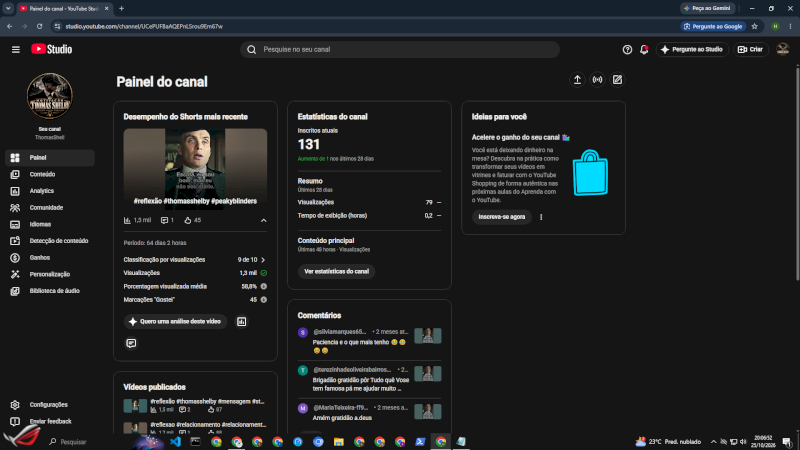This screenshot has height=450, width=800.
Task: Open comment by @MariaTeixeira-ff9
Action: 369,413
